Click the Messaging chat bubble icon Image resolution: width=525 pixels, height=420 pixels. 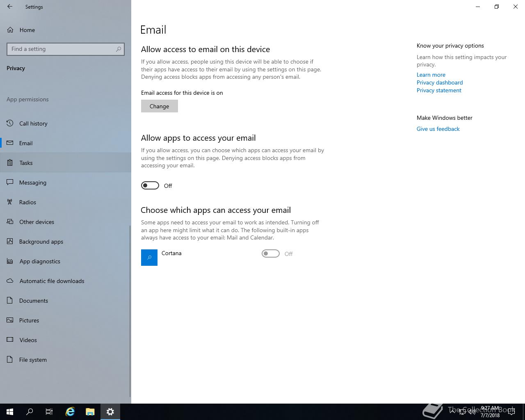(10, 183)
